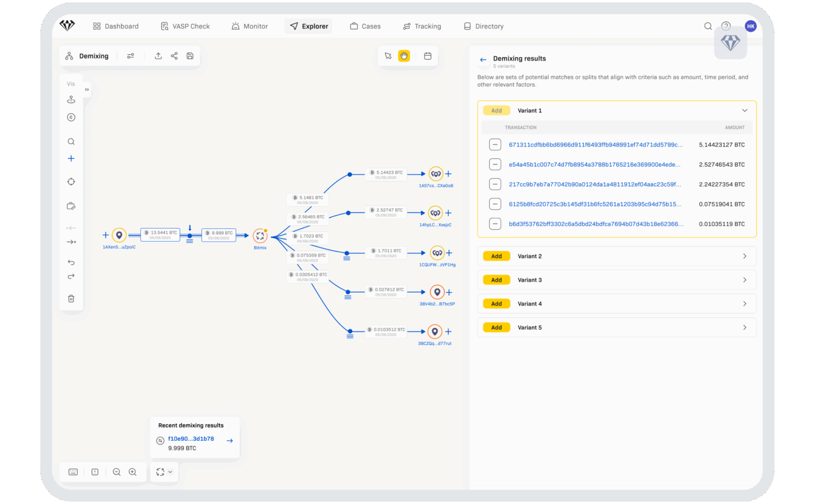Click the undo arrow in the sidebar

pos(71,262)
